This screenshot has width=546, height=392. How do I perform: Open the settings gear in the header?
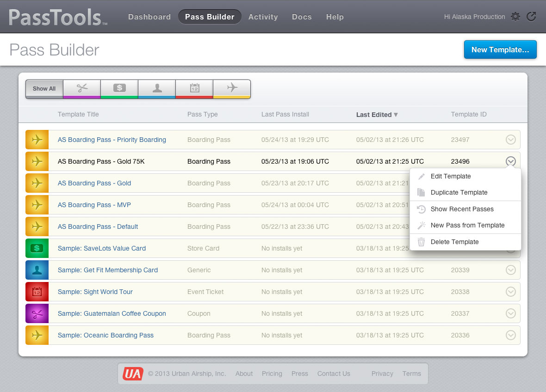[x=515, y=16]
